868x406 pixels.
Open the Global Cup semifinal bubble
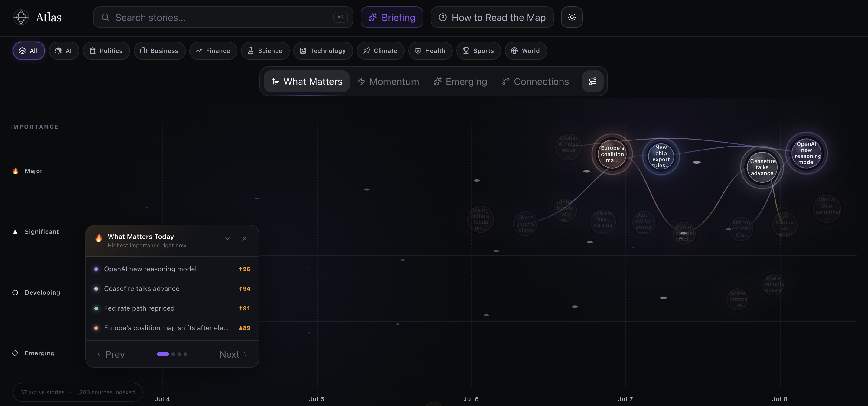(x=827, y=209)
